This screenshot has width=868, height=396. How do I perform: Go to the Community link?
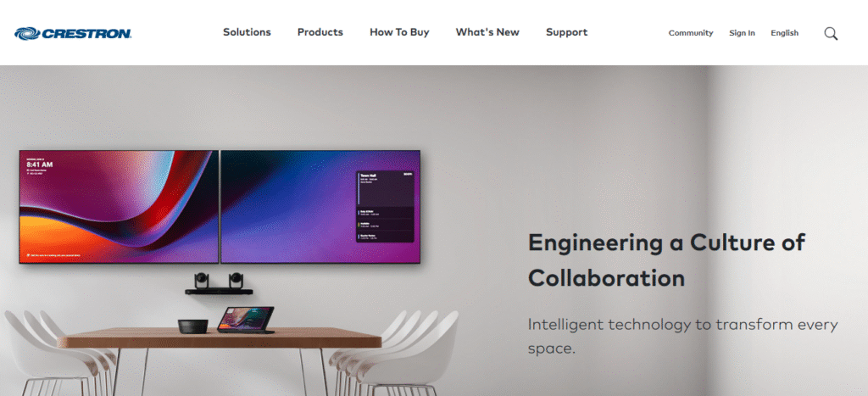click(x=690, y=33)
